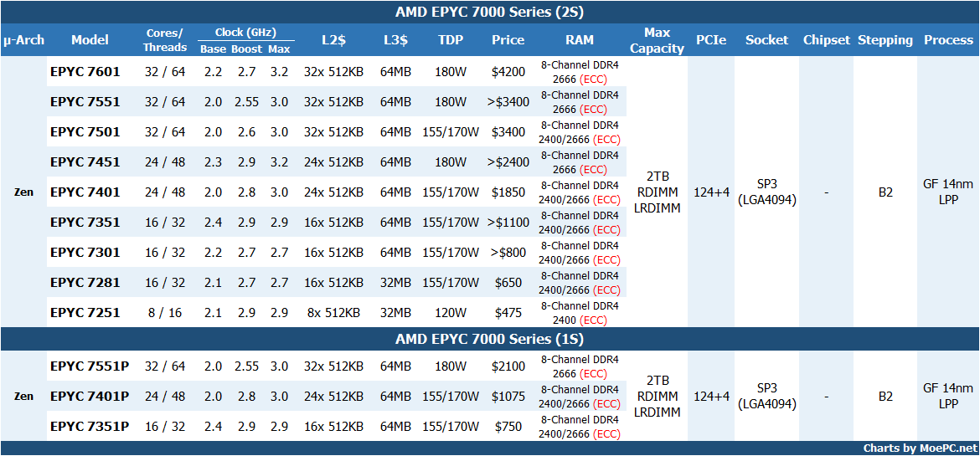Click the $475 price of EPYC 7251
The width and height of the screenshot is (980, 456).
tap(508, 312)
